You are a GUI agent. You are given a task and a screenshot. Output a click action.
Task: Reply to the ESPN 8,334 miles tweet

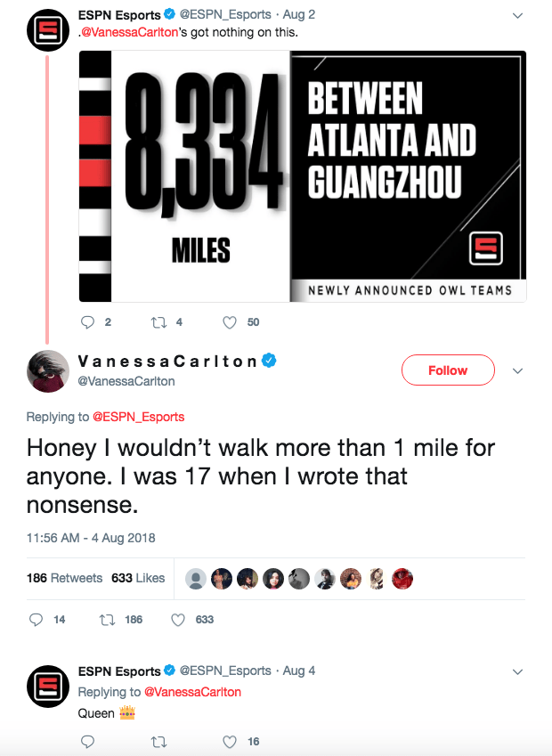pos(88,321)
